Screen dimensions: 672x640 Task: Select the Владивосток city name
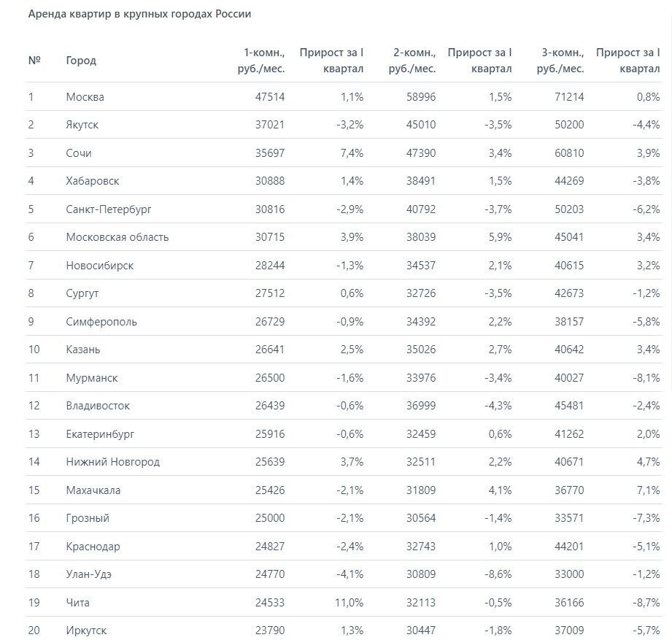98,406
